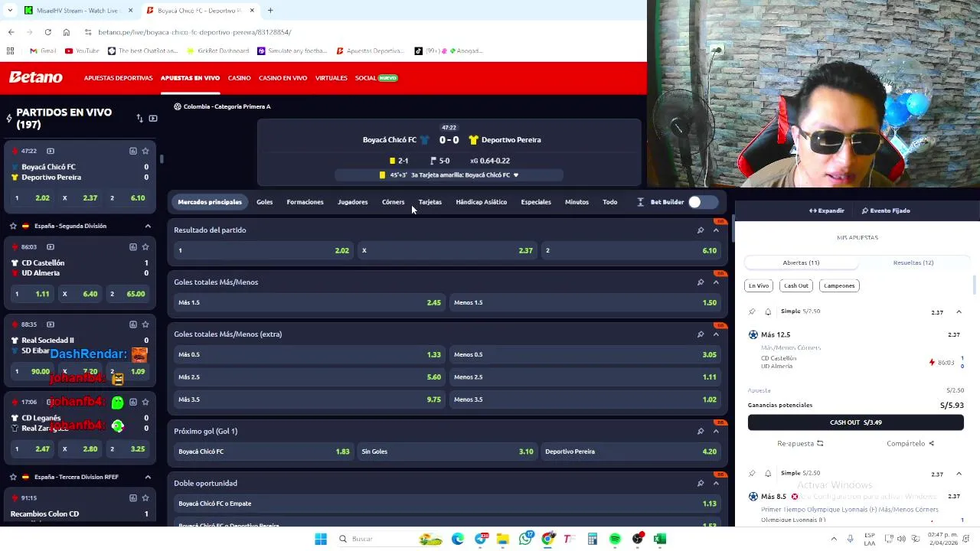The image size is (980, 551).
Task: Toggle the Bet Builder switch
Action: pyautogui.click(x=702, y=202)
